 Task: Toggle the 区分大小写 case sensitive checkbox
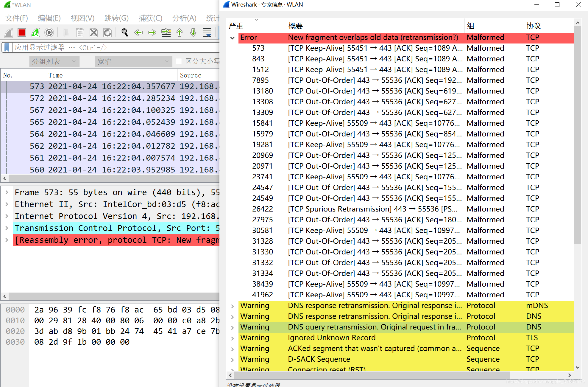coord(179,61)
